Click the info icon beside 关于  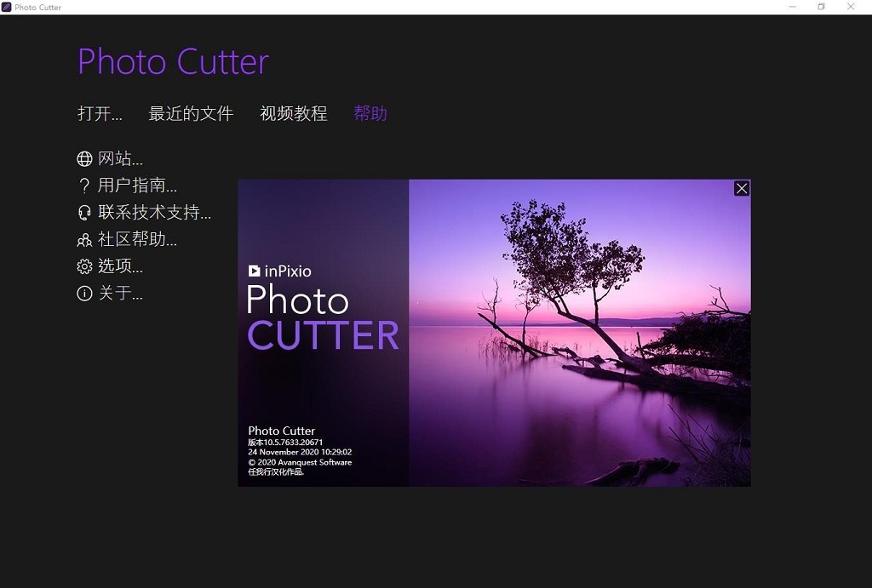pos(84,294)
